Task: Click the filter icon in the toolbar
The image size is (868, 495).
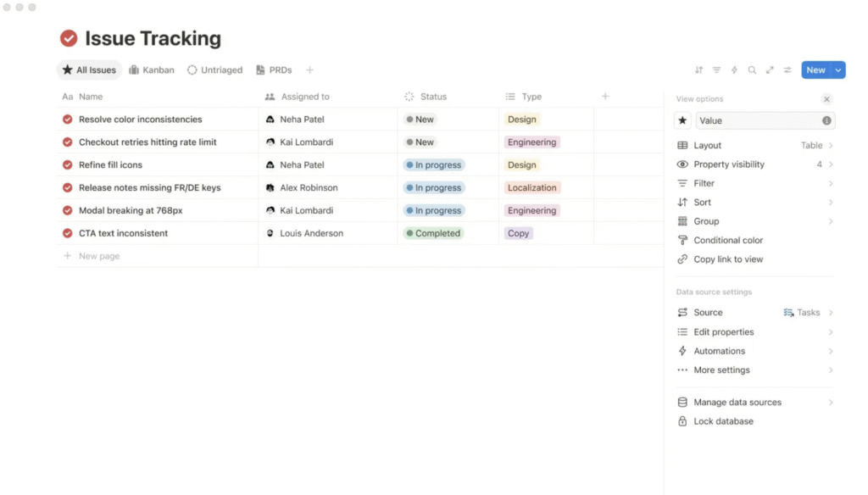Action: [x=716, y=70]
